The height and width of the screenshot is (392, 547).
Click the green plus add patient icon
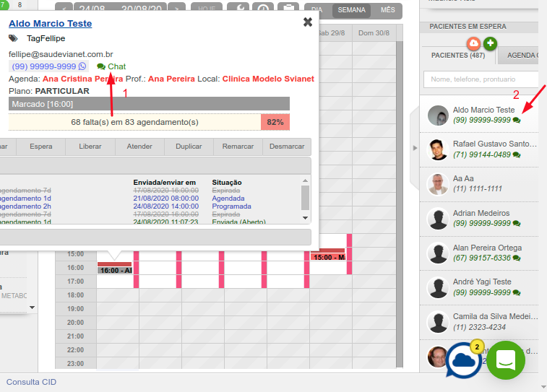click(490, 43)
